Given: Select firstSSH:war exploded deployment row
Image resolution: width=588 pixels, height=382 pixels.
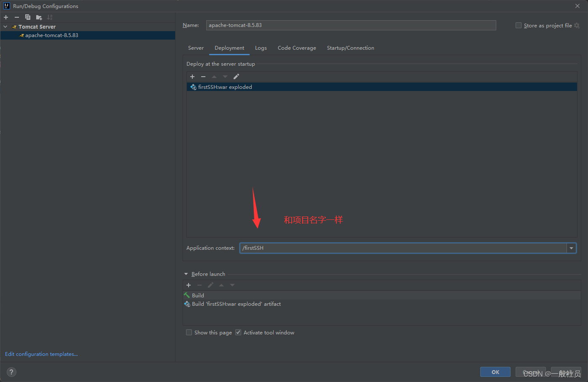Looking at the screenshot, I should (x=382, y=87).
